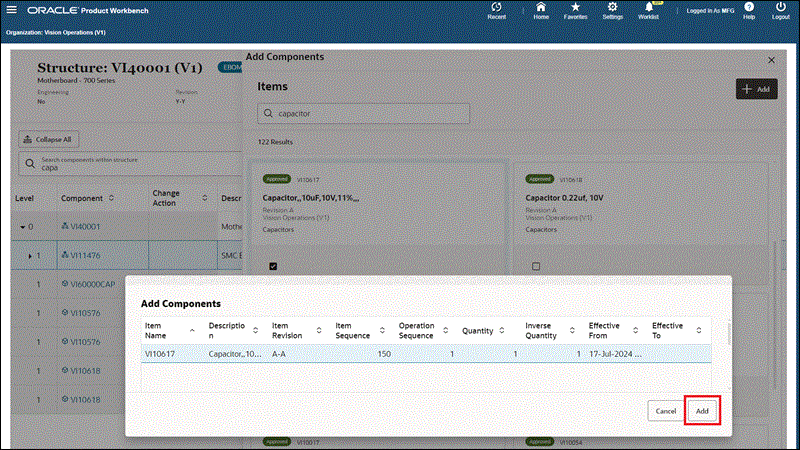Click the Approved badge on VI10618 card
Viewport: 800px width, 450px height.
539,179
